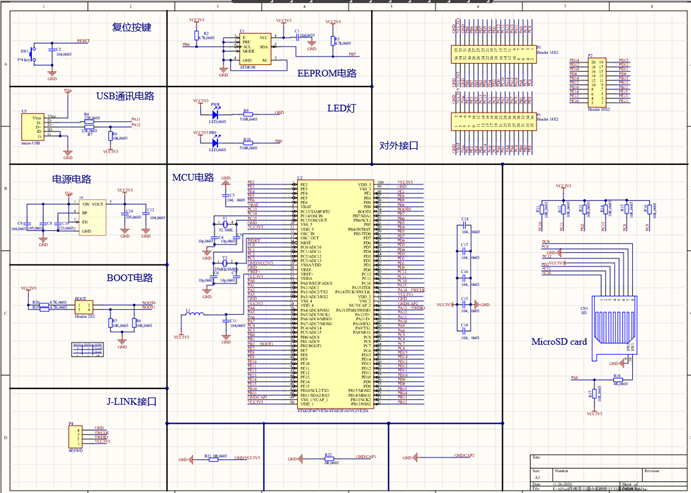Select the USB通讯电路 section title
The width and height of the screenshot is (691, 493).
pos(125,96)
